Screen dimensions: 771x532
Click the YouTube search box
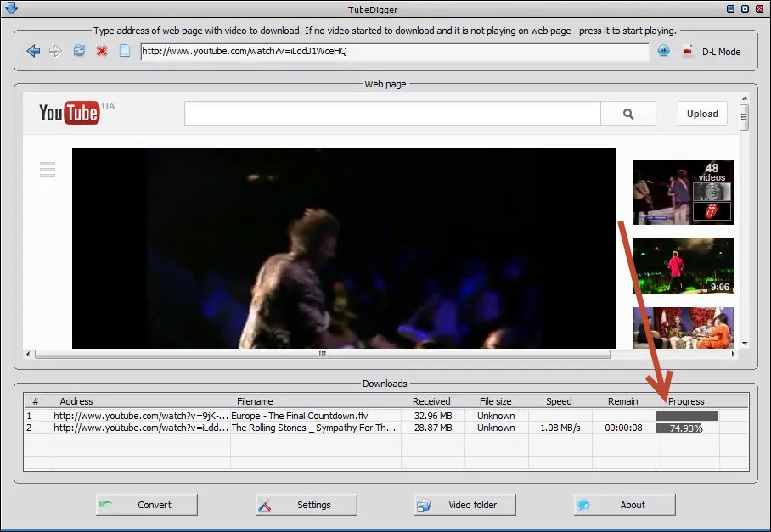tap(392, 114)
